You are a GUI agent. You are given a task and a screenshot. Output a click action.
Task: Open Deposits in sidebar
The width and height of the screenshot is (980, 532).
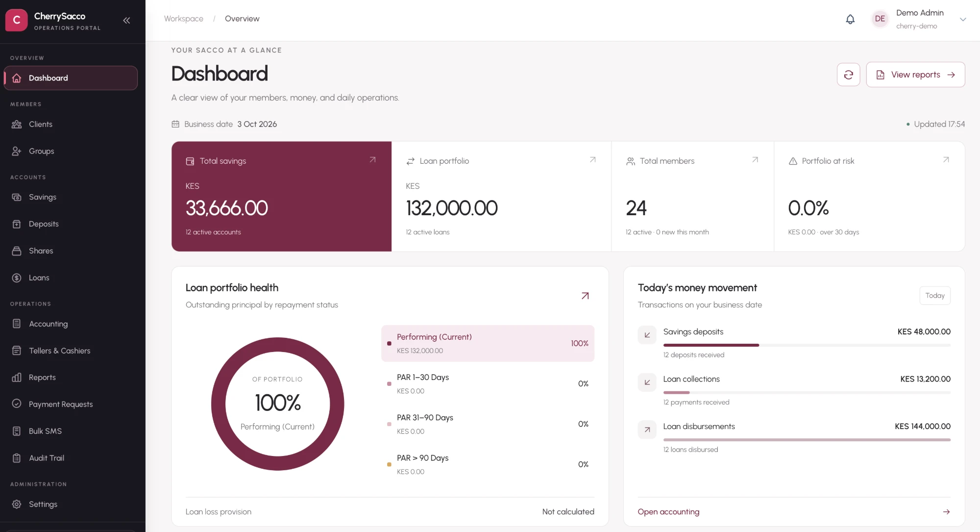pos(71,224)
